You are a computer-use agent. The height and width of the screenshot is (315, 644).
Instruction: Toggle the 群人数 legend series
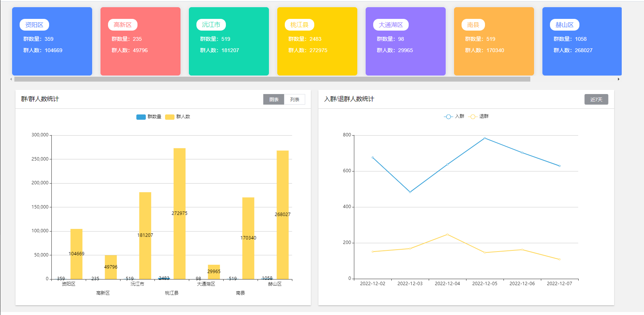coord(178,117)
